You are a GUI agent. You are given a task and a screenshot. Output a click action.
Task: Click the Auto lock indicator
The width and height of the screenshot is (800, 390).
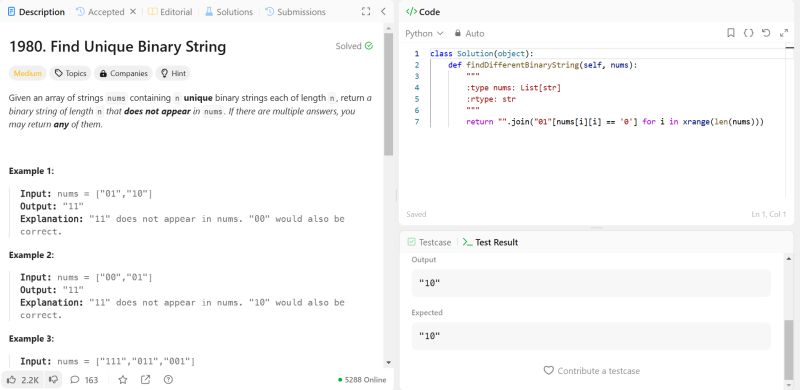point(469,34)
